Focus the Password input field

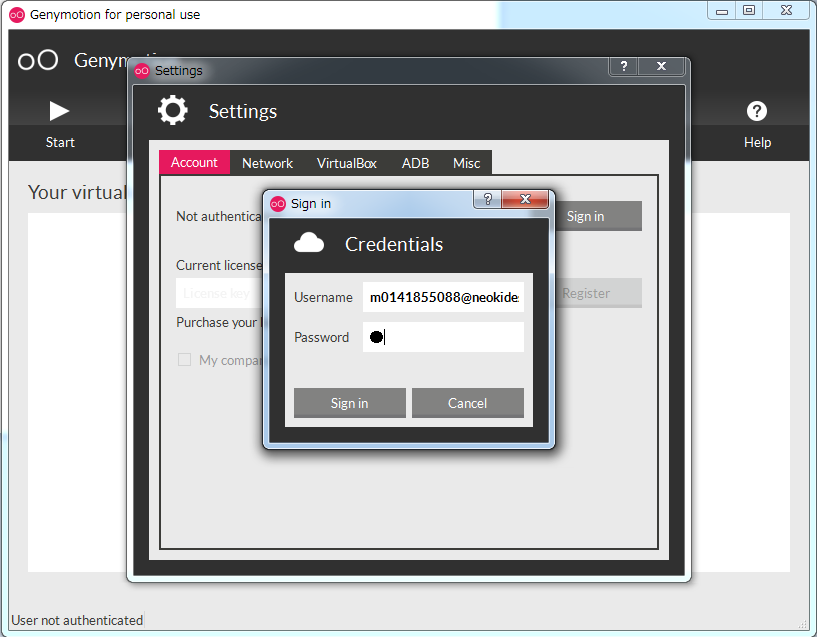click(x=443, y=337)
